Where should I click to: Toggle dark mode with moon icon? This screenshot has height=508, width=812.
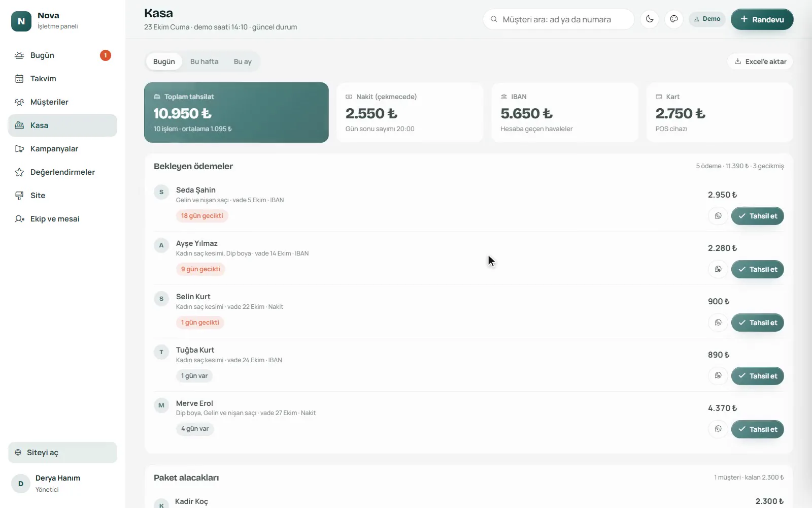click(650, 19)
